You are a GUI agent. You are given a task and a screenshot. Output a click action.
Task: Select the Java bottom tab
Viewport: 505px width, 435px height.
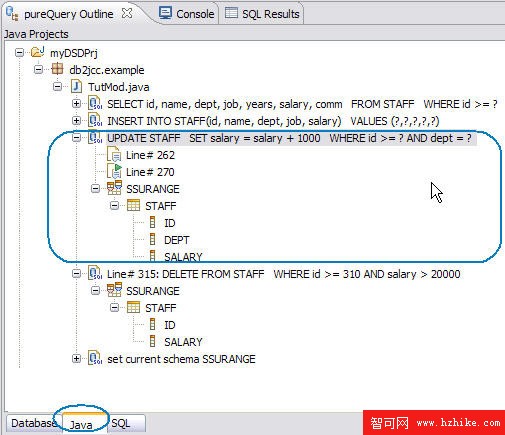point(81,424)
